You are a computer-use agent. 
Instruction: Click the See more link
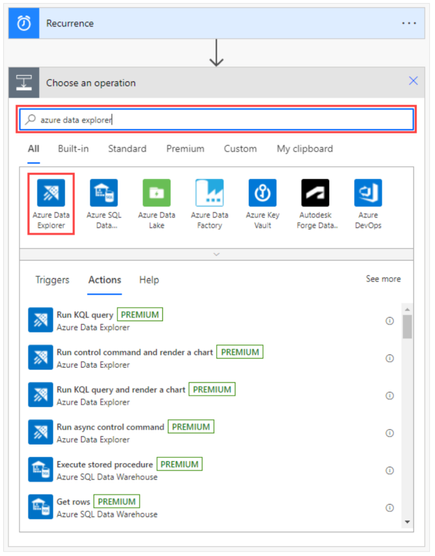tap(383, 279)
